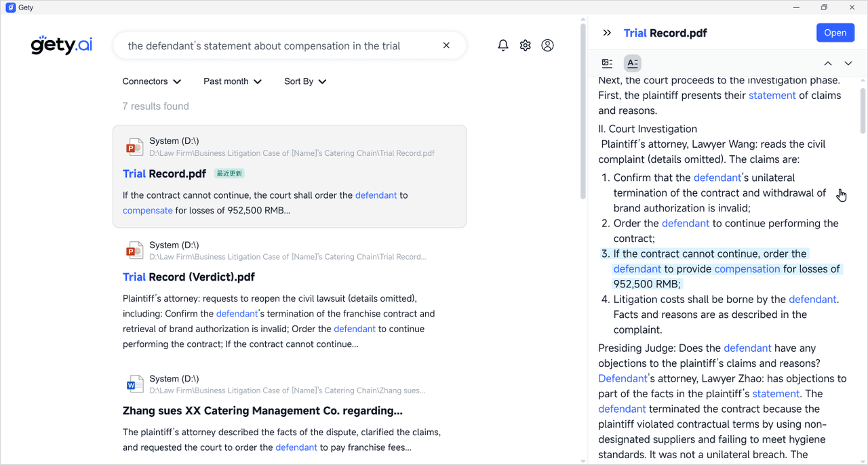This screenshot has height=465, width=868.
Task: Collapse preview panel with double-chevron icon
Action: point(607,33)
